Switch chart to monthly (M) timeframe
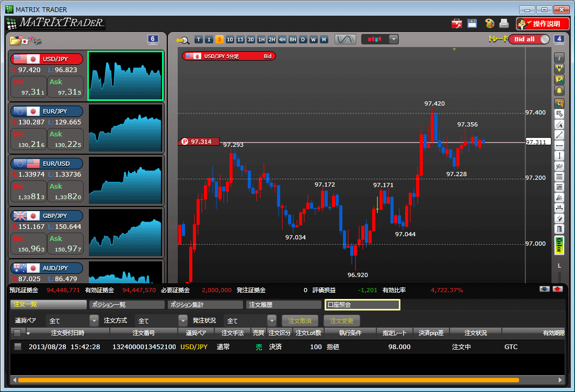The height and width of the screenshot is (392, 575). [x=324, y=40]
